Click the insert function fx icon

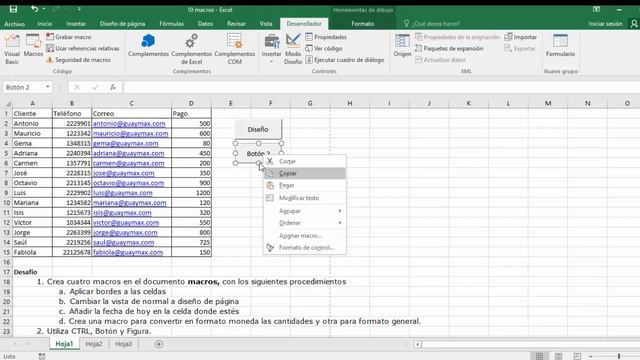pos(113,87)
